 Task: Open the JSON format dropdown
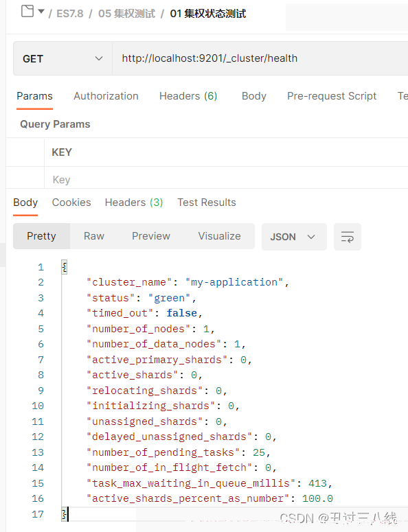coord(294,237)
